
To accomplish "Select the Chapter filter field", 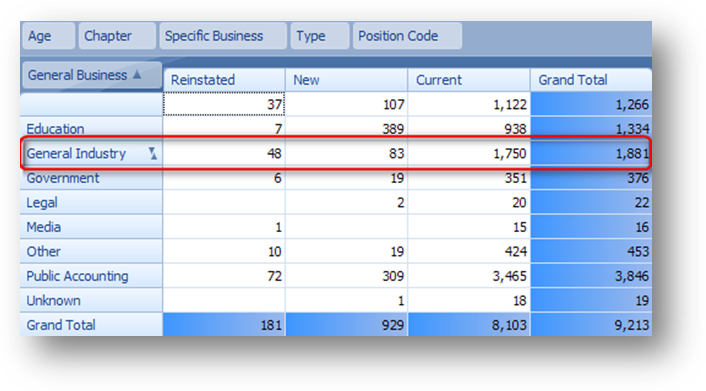I will click(x=117, y=36).
